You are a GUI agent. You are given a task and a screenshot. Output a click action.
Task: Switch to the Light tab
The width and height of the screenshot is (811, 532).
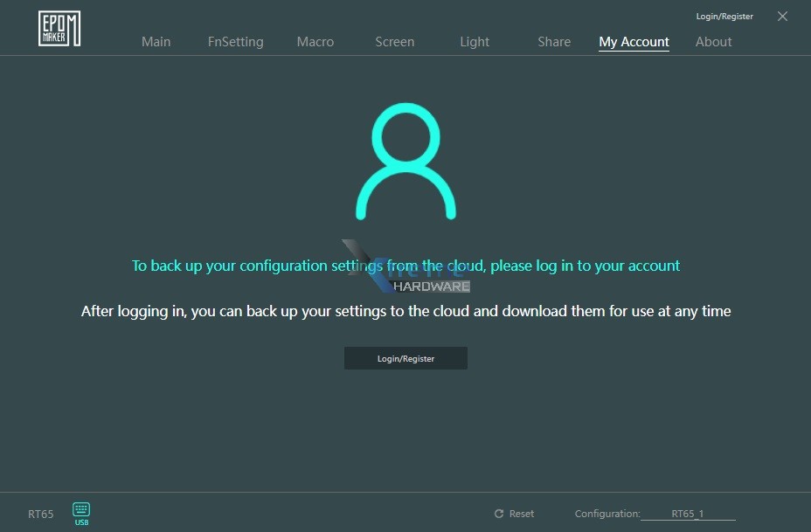[475, 42]
